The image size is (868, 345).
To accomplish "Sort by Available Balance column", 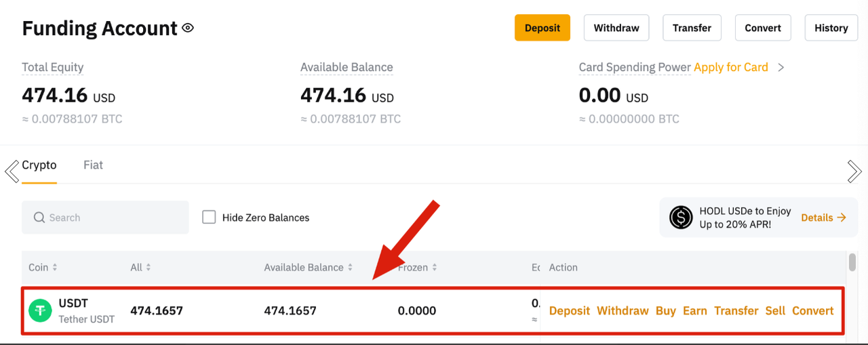I will 309,268.
